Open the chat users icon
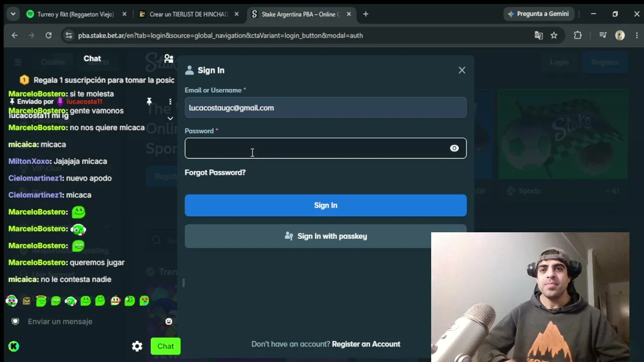Image resolution: width=644 pixels, height=362 pixels. pos(169,59)
